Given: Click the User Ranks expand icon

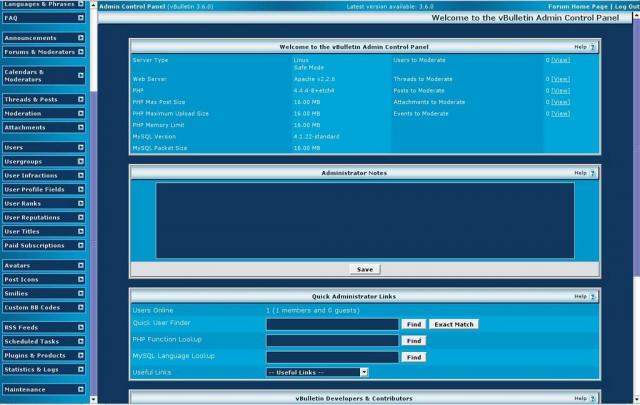Looking at the screenshot, I should click(x=80, y=203).
